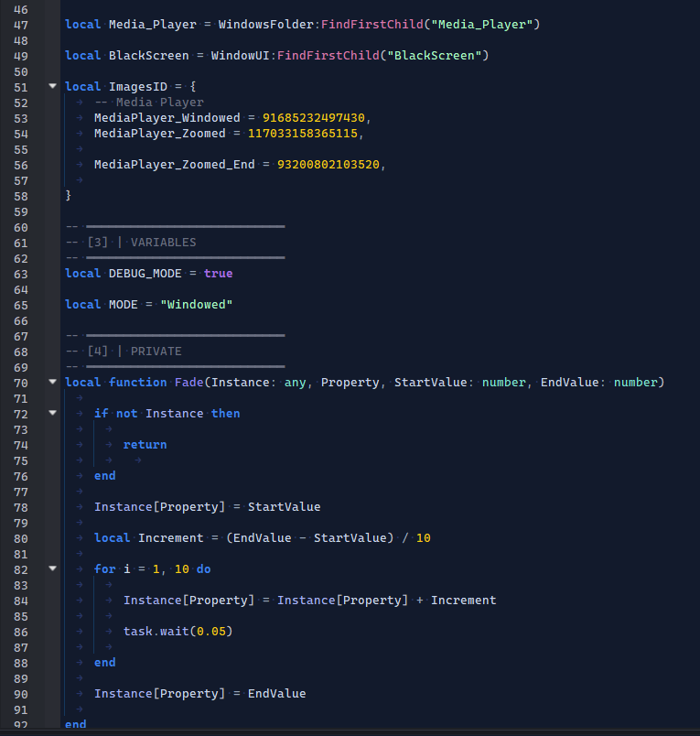The image size is (700, 736).
Task: Click StartValue assignment on line 78
Action: pos(284,506)
